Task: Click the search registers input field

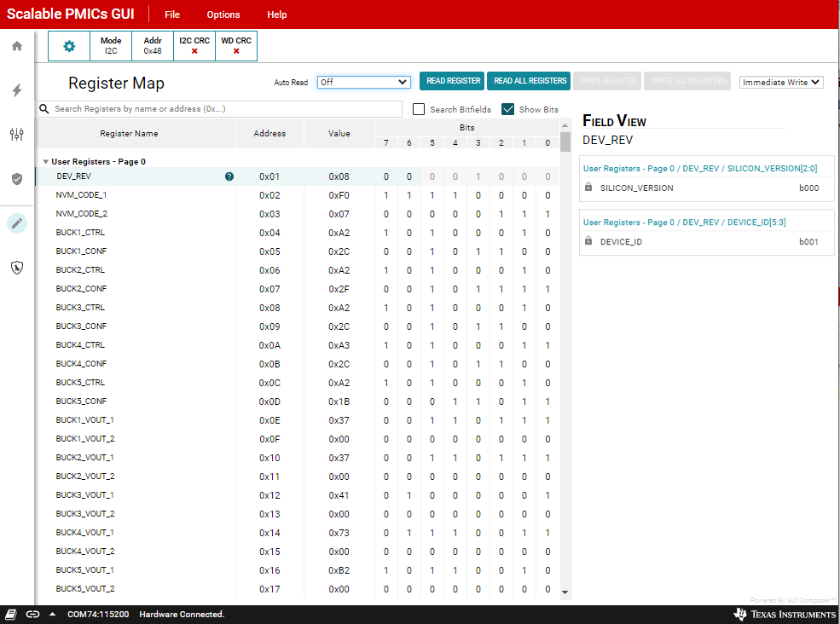Action: pos(226,109)
